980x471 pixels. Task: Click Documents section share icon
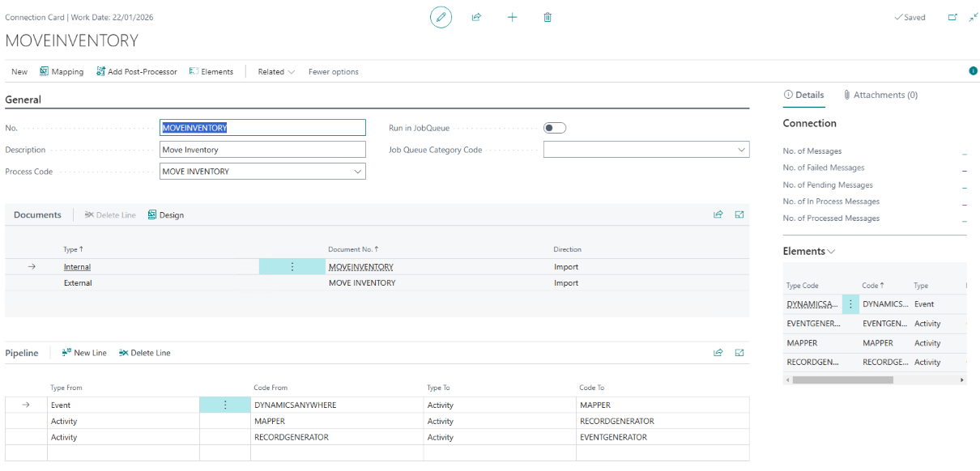[718, 215]
